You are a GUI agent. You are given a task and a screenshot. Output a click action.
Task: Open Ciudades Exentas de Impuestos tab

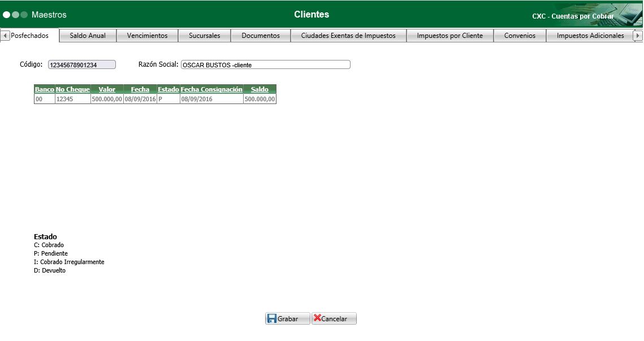(x=348, y=36)
